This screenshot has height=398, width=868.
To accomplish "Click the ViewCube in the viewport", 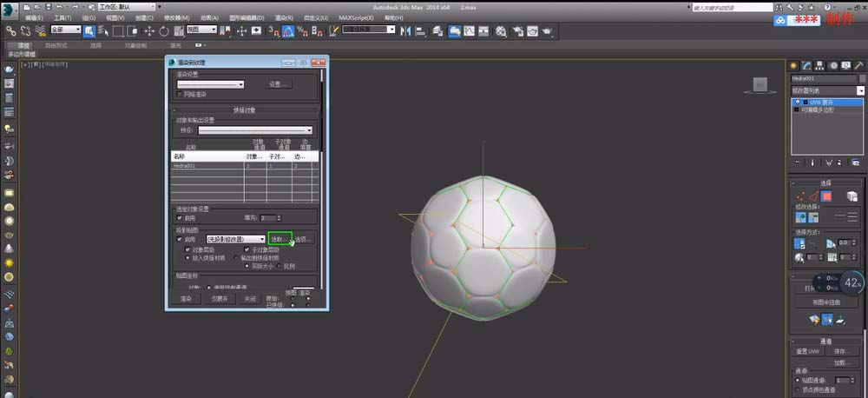I will [x=760, y=84].
